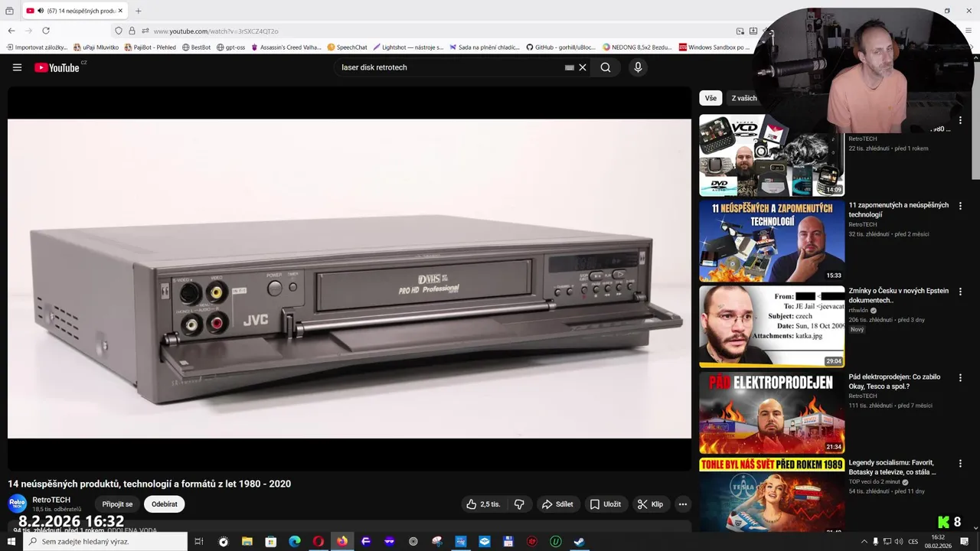
Task: Go to YouTube home via logo
Action: point(57,67)
